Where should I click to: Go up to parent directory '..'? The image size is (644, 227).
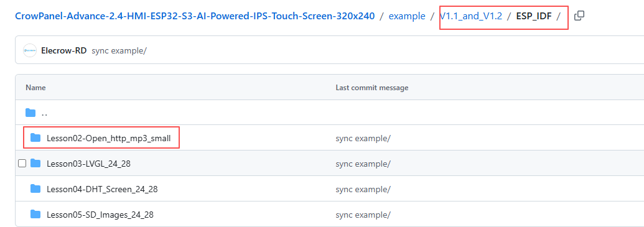click(x=44, y=113)
